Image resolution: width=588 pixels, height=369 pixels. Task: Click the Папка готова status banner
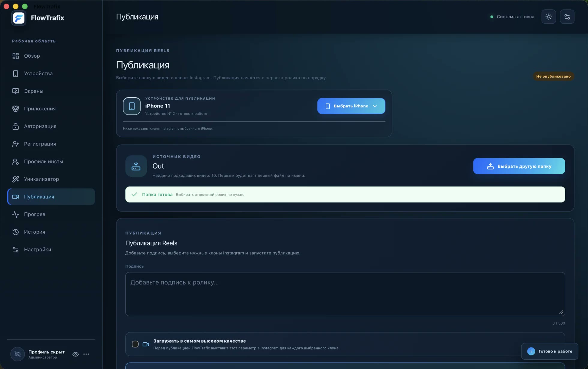tap(345, 194)
